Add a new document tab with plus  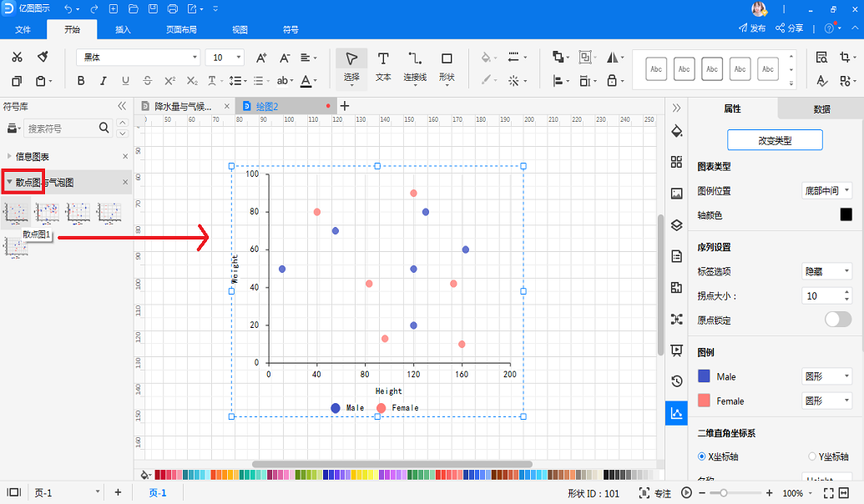coord(345,106)
